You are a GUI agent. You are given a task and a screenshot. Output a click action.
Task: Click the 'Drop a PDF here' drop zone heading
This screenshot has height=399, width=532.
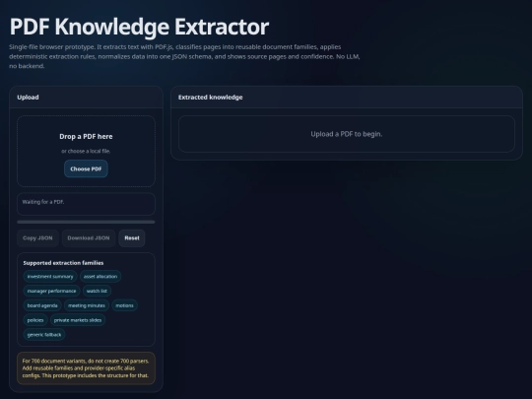(86, 136)
